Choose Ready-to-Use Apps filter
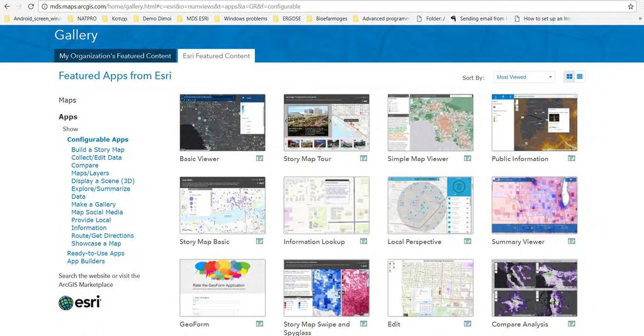Screen dimensions: 644x336 [x=96, y=254]
